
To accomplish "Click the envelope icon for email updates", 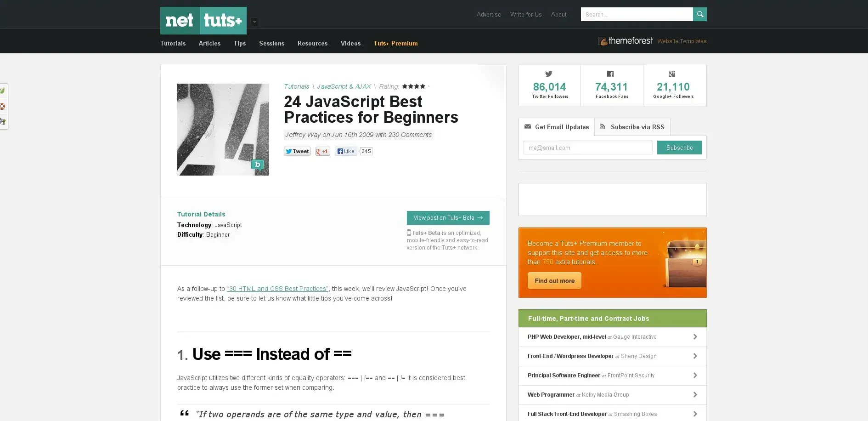I will pyautogui.click(x=528, y=126).
